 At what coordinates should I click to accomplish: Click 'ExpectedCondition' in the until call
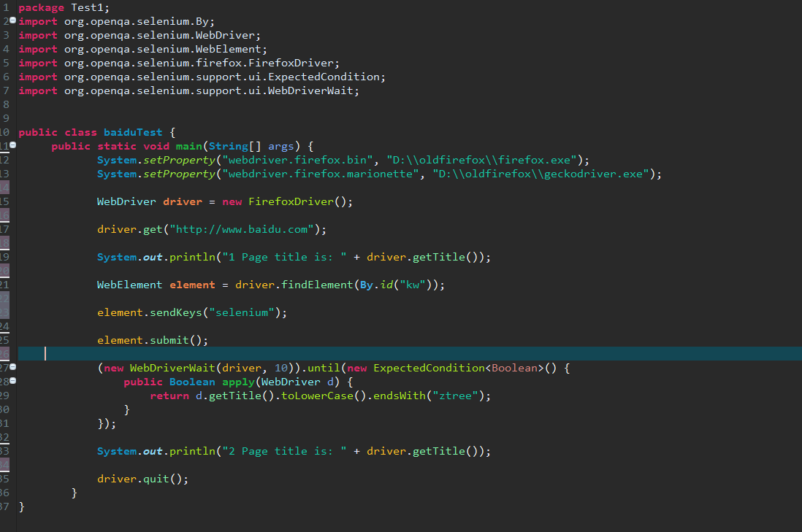pyautogui.click(x=429, y=368)
